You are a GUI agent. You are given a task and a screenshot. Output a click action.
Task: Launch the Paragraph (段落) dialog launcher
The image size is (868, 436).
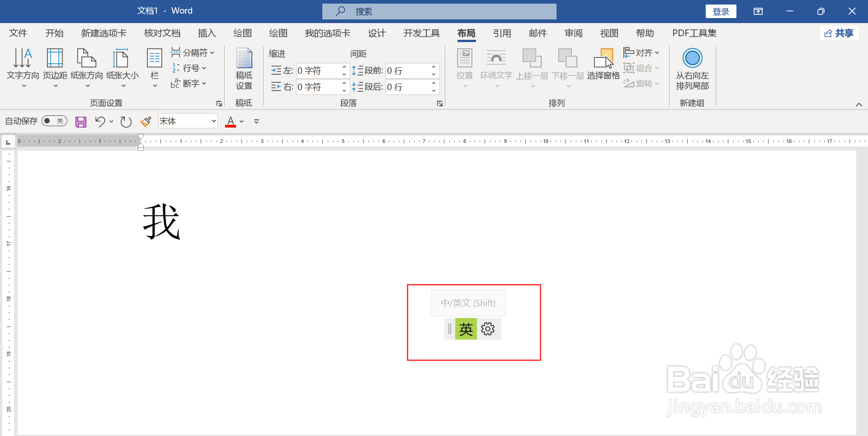(x=440, y=104)
